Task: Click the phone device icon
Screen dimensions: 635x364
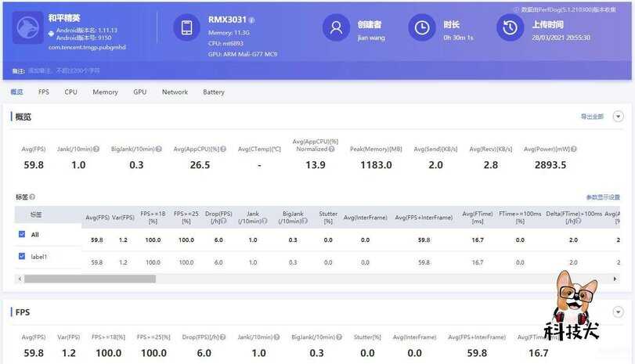Action: coord(186,27)
